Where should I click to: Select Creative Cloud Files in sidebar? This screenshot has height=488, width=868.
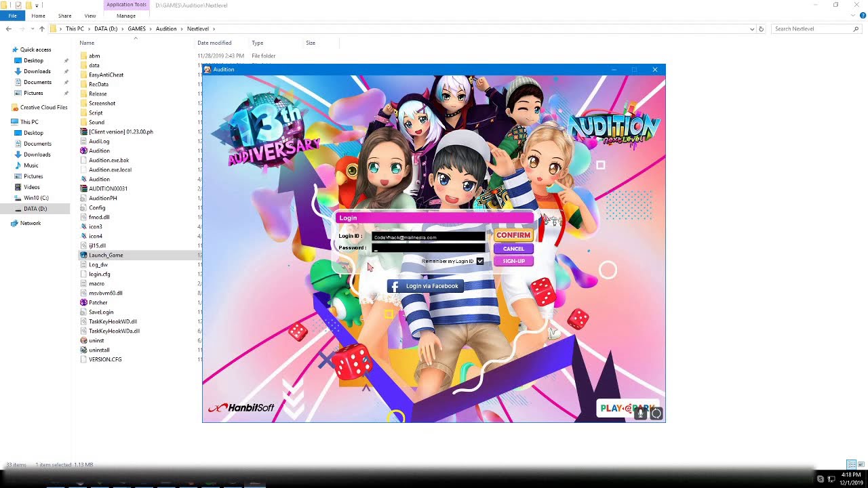[43, 107]
